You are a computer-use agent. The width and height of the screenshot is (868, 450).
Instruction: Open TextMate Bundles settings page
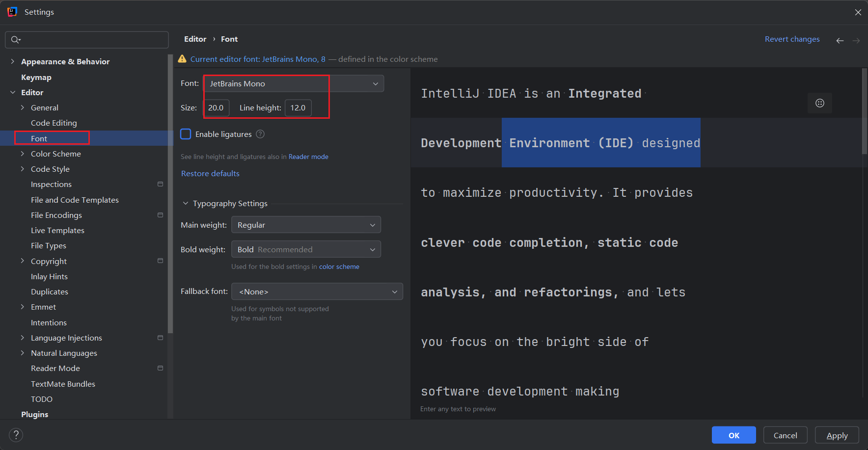pos(63,384)
